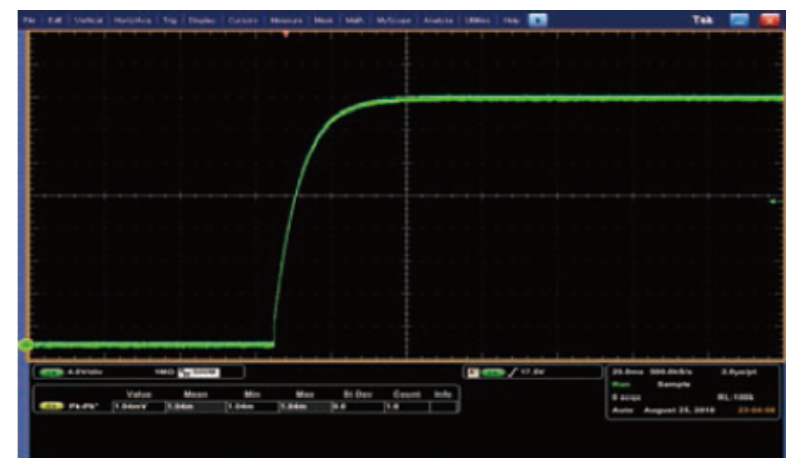
Task: Click the orange time readout
Action: coord(756,410)
